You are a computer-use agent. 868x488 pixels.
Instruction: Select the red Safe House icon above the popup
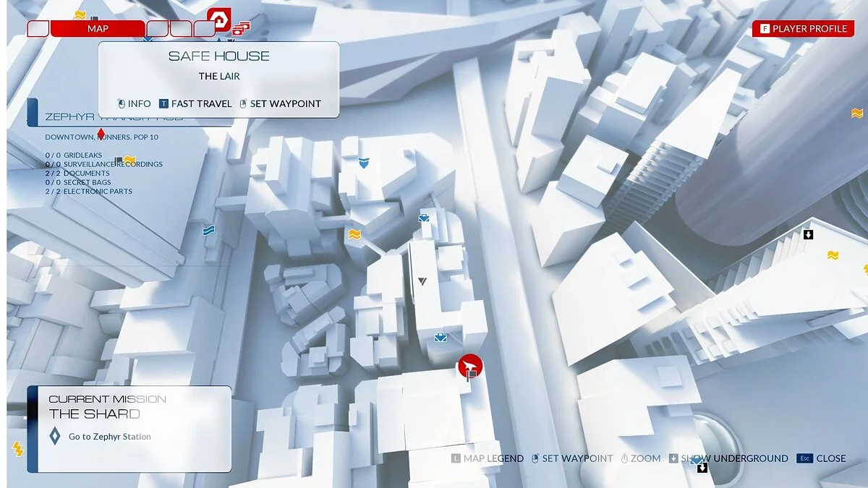[218, 19]
